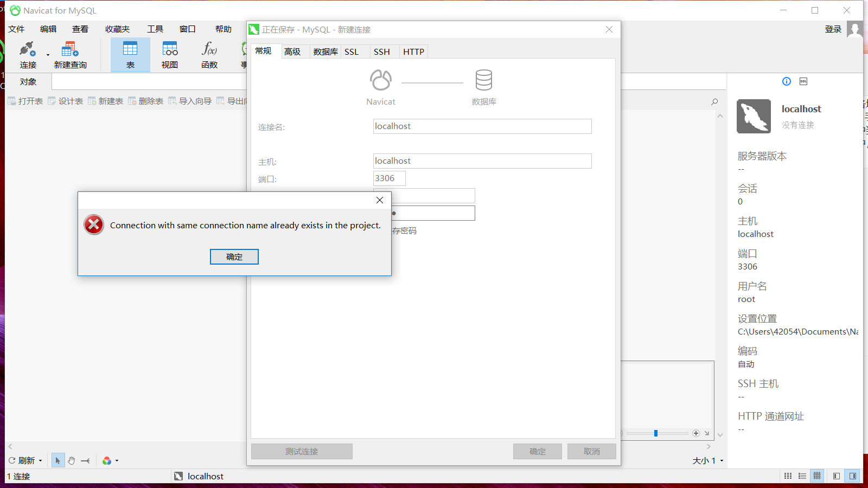Screen dimensions: 868x488
Task: Click the search magnifier icon
Action: point(714,102)
